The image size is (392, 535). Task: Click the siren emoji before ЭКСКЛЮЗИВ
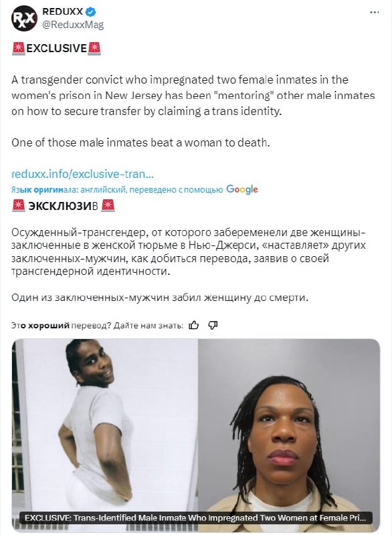19,206
